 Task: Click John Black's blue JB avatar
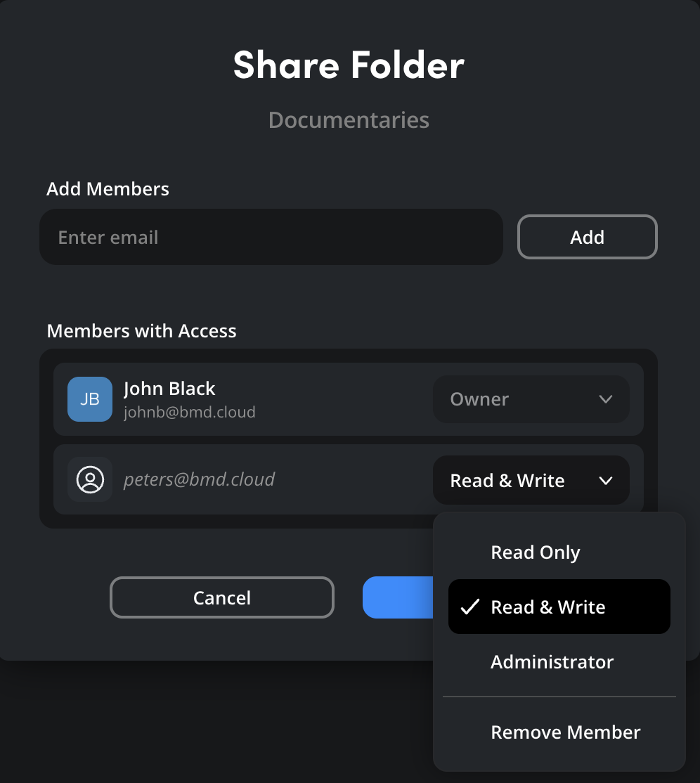[90, 399]
